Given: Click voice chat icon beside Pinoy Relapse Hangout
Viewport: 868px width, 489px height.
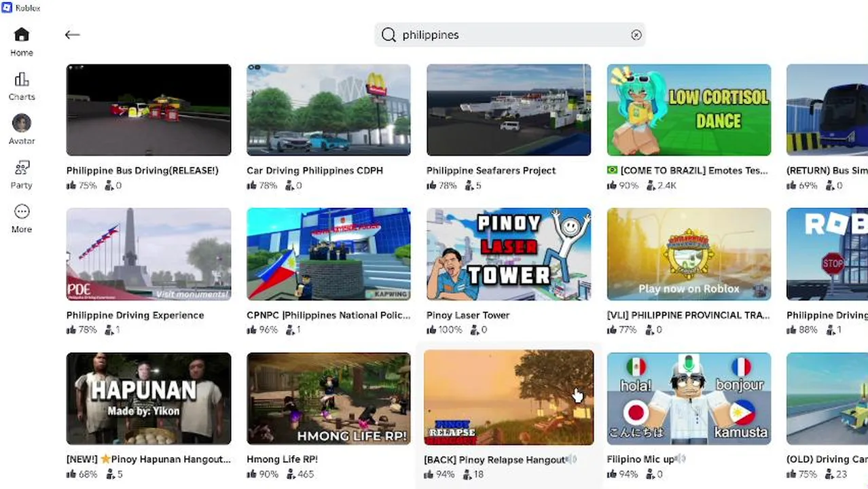Looking at the screenshot, I should pyautogui.click(x=572, y=459).
